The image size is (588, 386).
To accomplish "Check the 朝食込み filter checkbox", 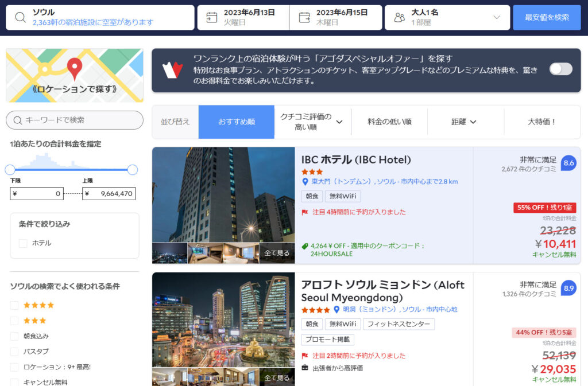I will (x=14, y=336).
